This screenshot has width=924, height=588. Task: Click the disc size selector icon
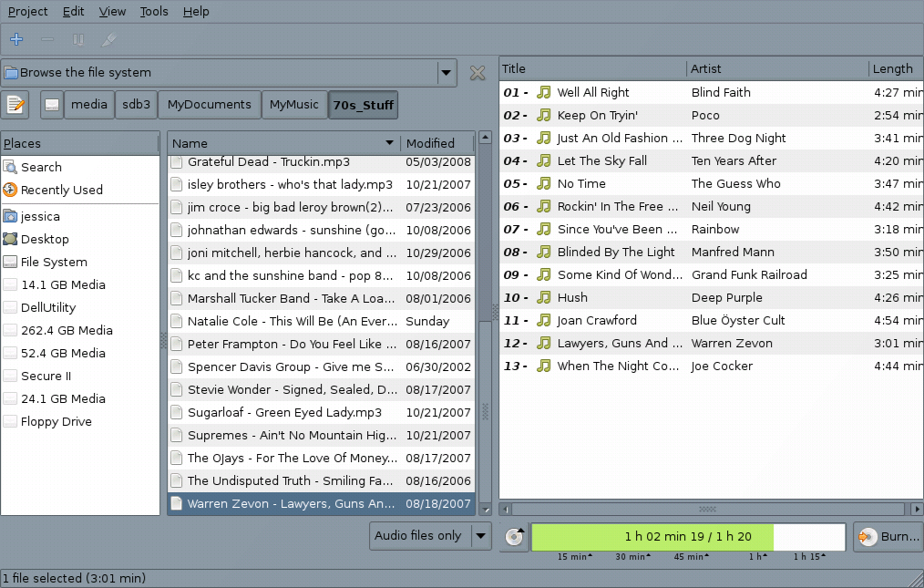point(514,537)
